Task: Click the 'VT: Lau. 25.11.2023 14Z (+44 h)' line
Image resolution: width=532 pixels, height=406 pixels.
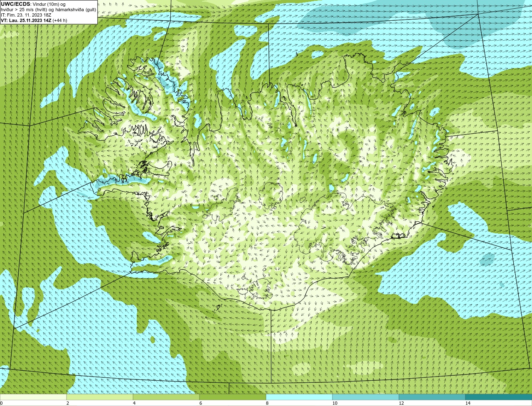Action: (x=34, y=20)
